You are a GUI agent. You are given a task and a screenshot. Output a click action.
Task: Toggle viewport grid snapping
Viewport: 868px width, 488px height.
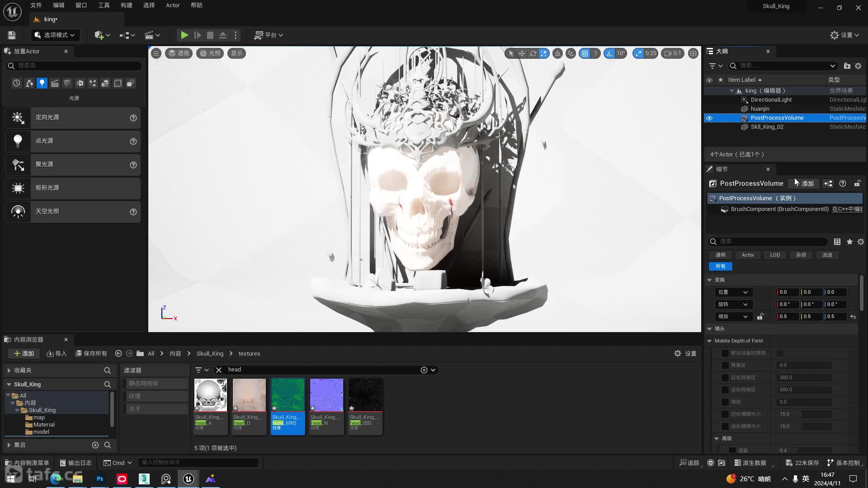585,53
